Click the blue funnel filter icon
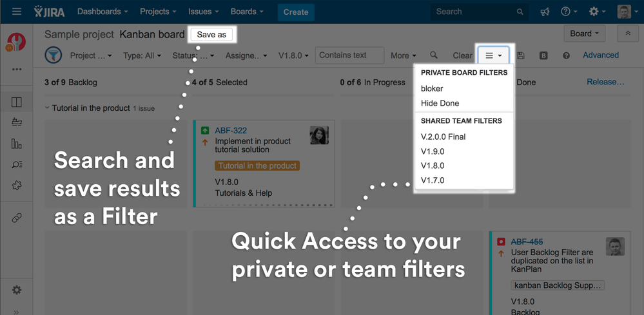Screen dimensions: 644x315 54,55
